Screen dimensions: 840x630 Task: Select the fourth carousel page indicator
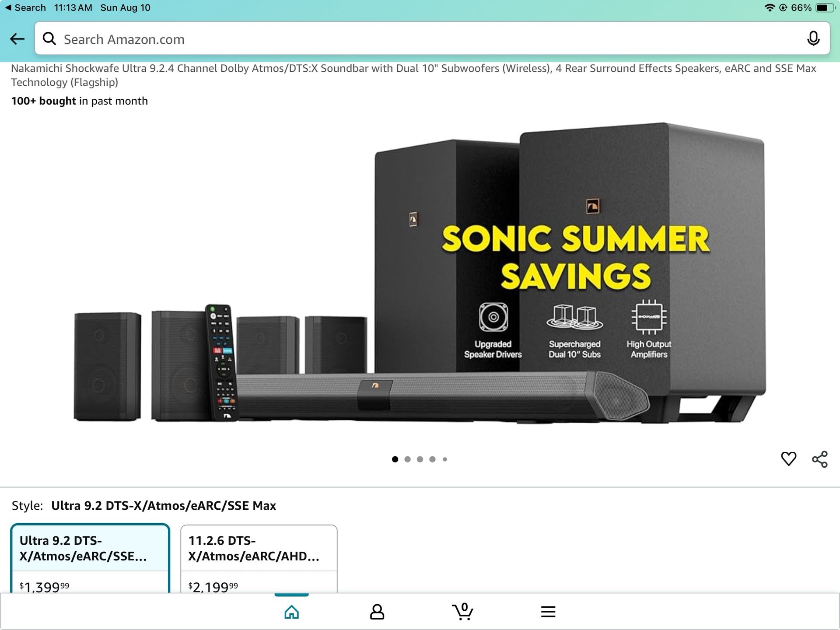click(x=433, y=459)
